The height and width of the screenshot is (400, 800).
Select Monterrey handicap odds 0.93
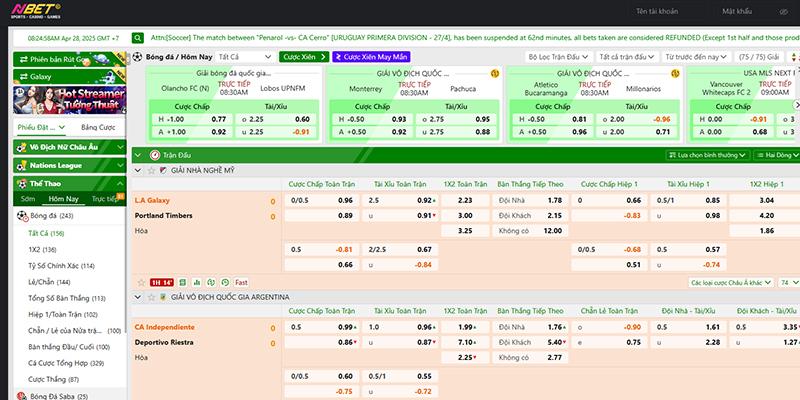tap(399, 119)
